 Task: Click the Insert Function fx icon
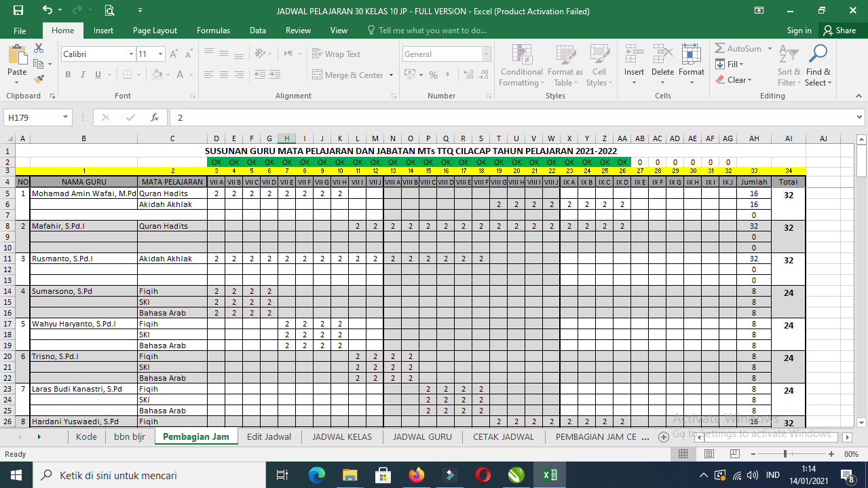click(x=155, y=117)
